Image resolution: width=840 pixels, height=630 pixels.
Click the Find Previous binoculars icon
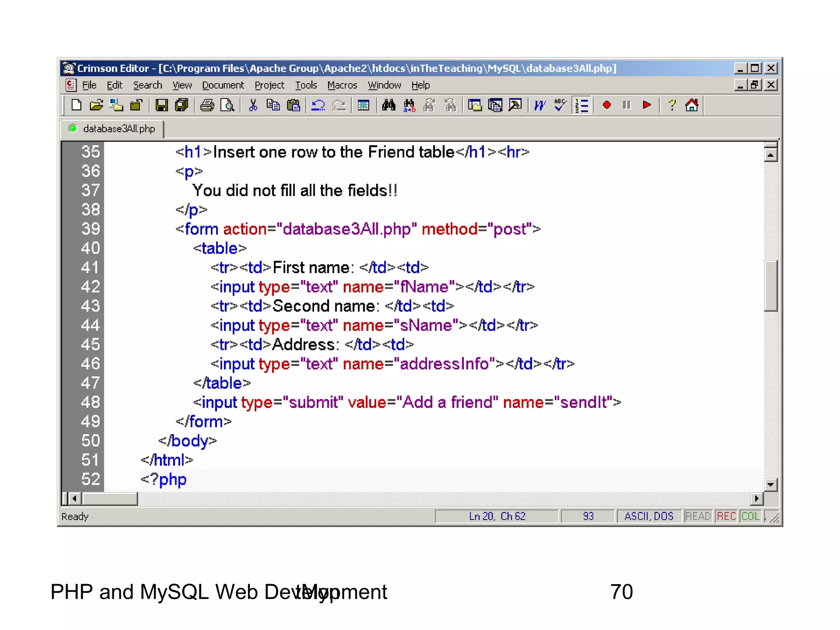(x=450, y=105)
